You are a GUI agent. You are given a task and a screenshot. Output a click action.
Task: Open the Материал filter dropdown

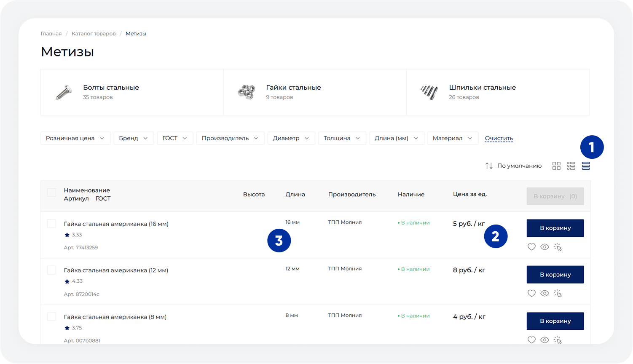(x=453, y=138)
